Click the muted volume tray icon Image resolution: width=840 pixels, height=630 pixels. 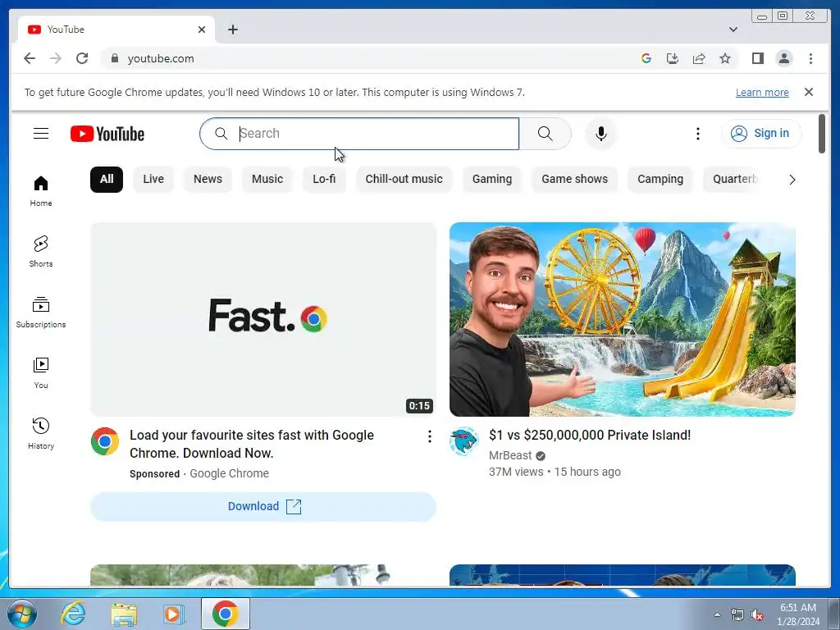[757, 615]
